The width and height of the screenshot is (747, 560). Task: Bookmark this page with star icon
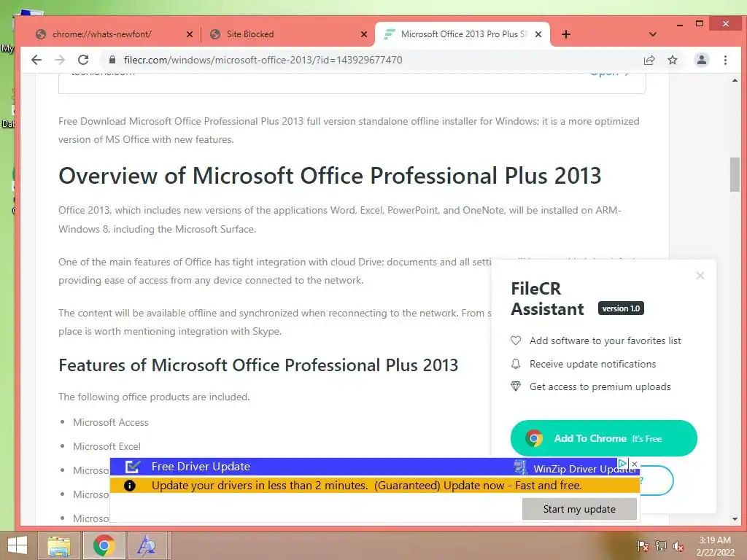(672, 60)
